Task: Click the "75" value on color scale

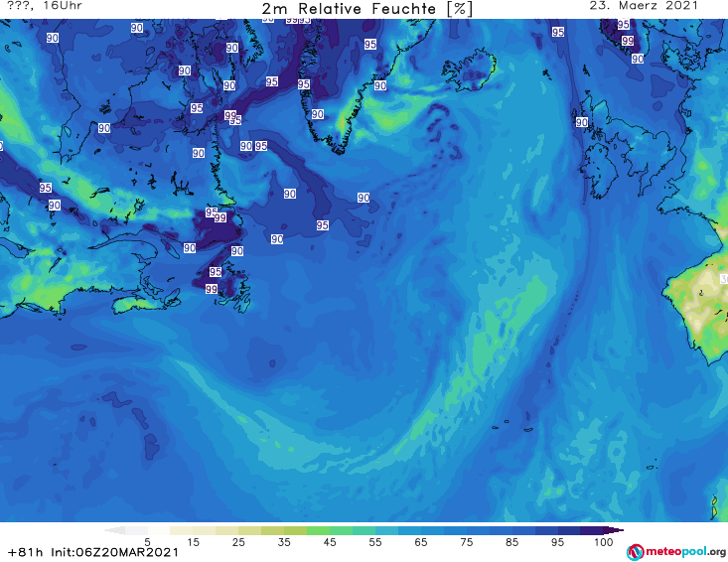Action: (467, 542)
